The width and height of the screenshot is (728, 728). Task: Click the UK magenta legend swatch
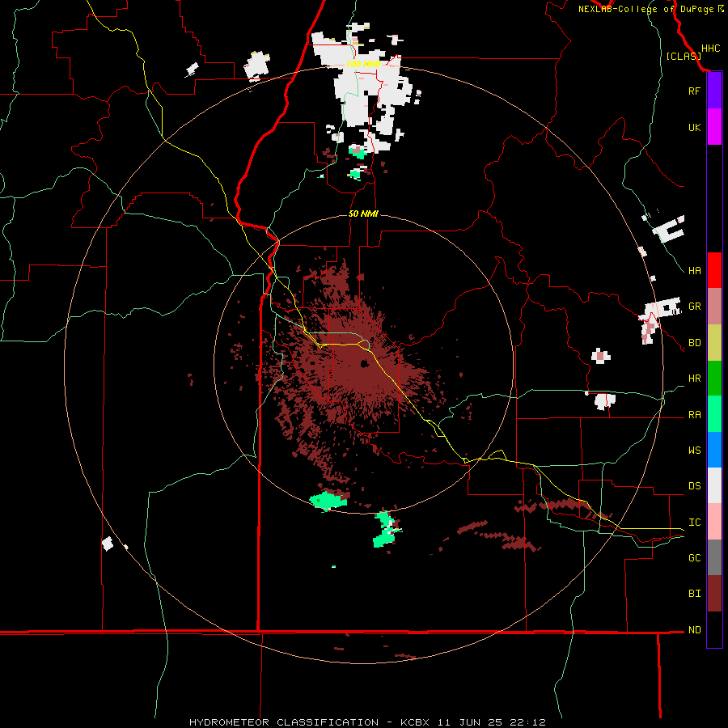click(714, 127)
